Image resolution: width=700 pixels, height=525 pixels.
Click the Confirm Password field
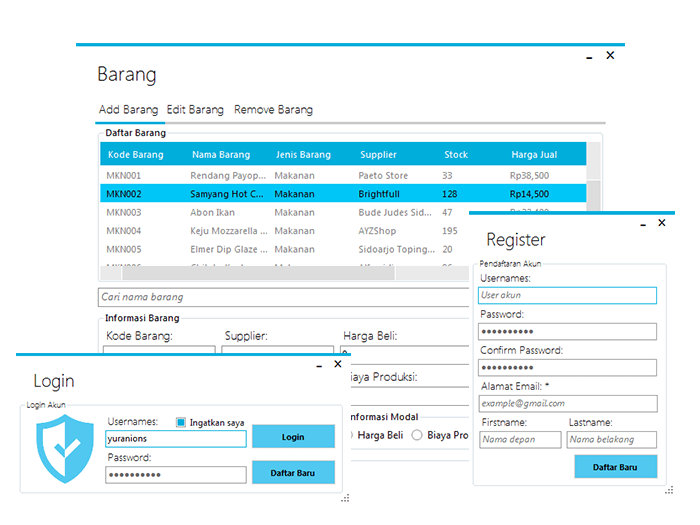click(567, 368)
